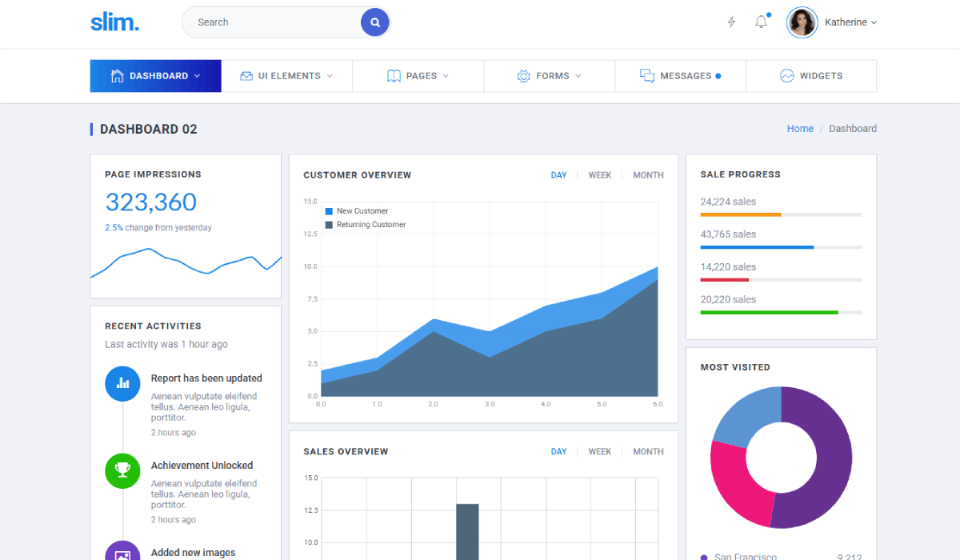Select Week in Customer Overview

[600, 175]
